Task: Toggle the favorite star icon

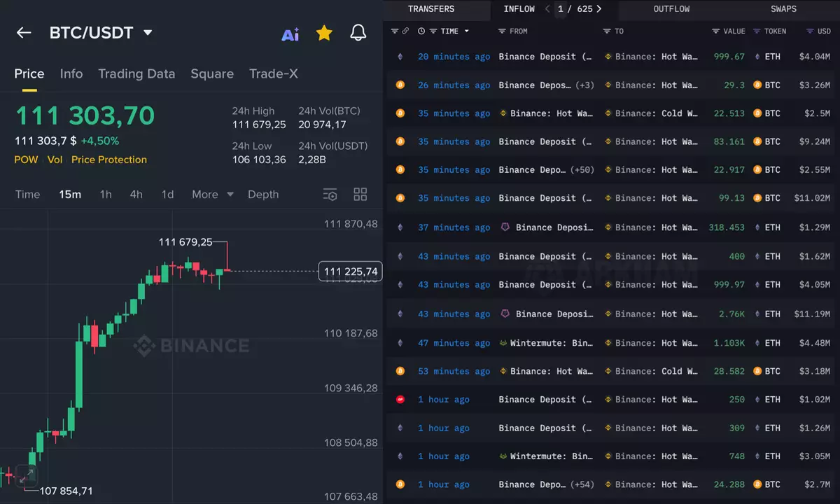Action: click(x=324, y=33)
